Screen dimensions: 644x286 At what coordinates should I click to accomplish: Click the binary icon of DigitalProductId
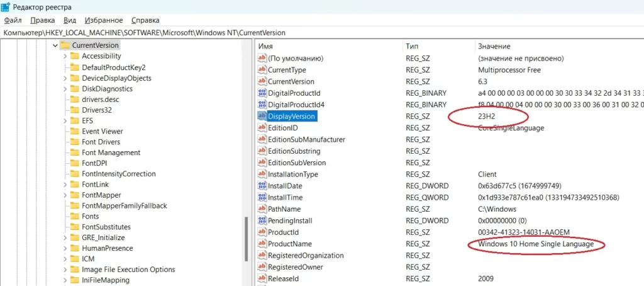point(262,93)
